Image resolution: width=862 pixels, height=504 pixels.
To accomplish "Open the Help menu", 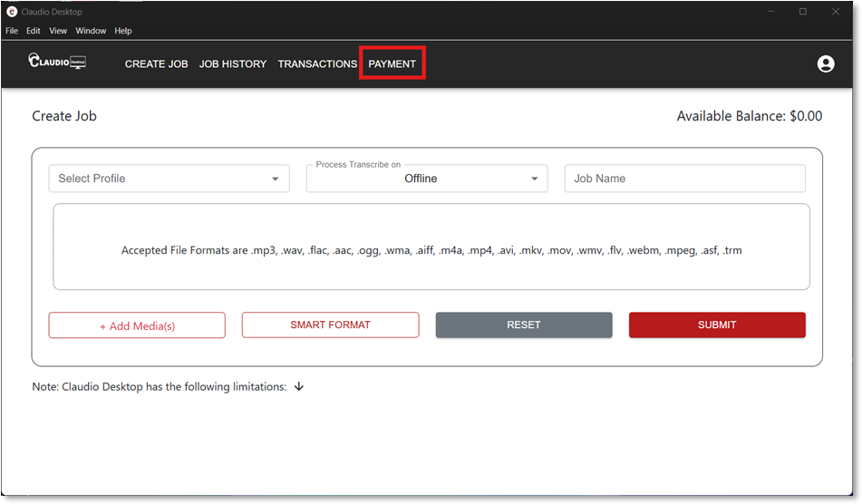I will tap(123, 31).
